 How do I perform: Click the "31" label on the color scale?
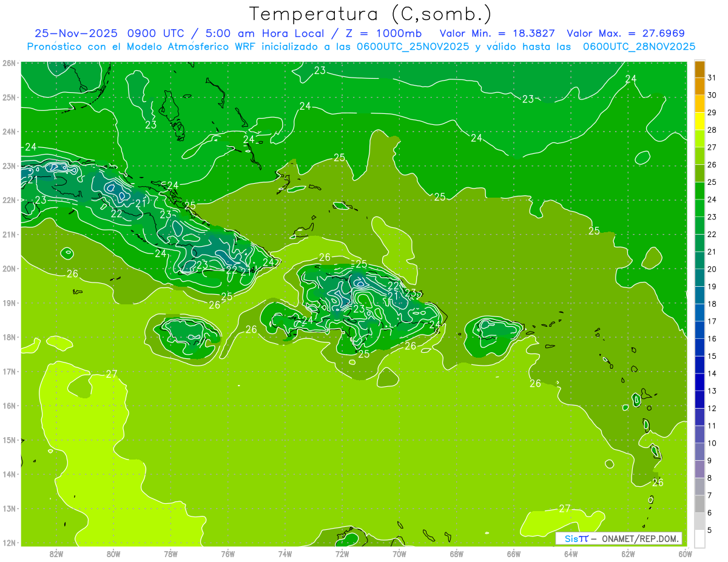pos(712,77)
